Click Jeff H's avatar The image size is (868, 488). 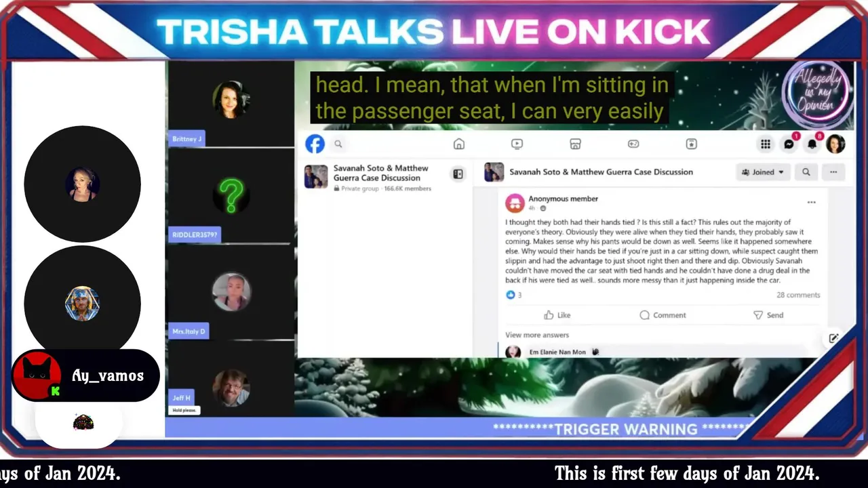pyautogui.click(x=231, y=388)
